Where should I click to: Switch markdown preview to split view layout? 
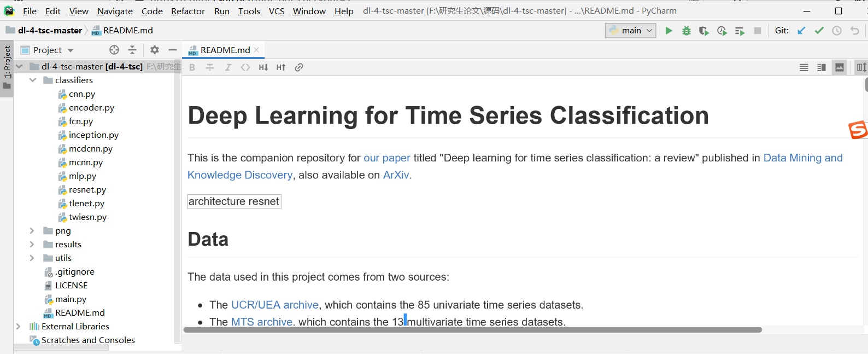click(x=820, y=67)
